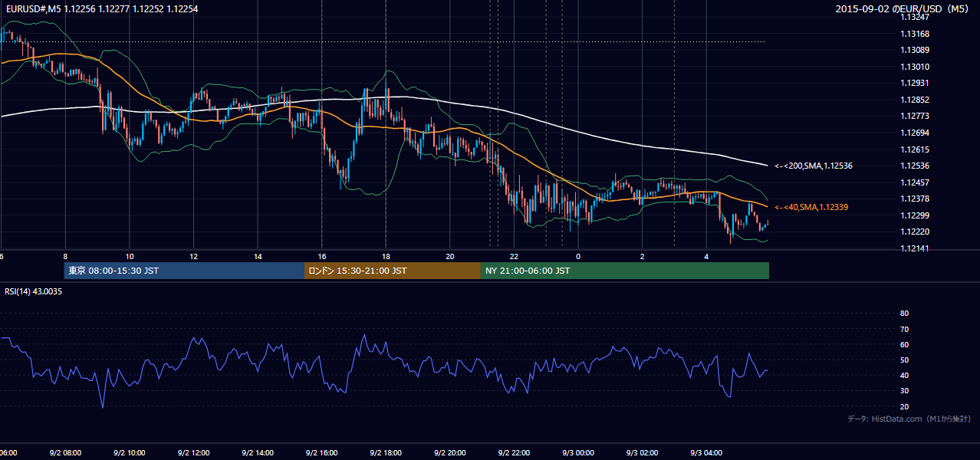Screen dimensions: 980x460
Task: Click bottom time label 9/2 12:00
Action: [193, 453]
